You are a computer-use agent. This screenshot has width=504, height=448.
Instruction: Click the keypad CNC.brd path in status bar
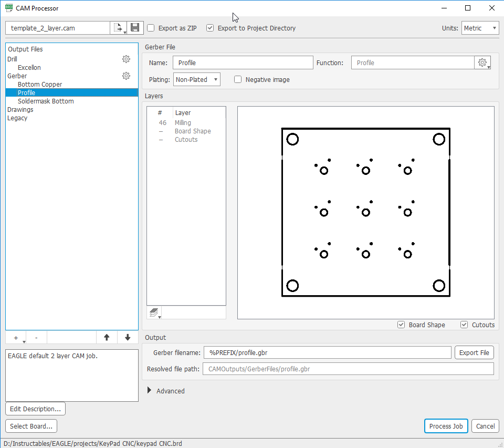[x=93, y=443]
